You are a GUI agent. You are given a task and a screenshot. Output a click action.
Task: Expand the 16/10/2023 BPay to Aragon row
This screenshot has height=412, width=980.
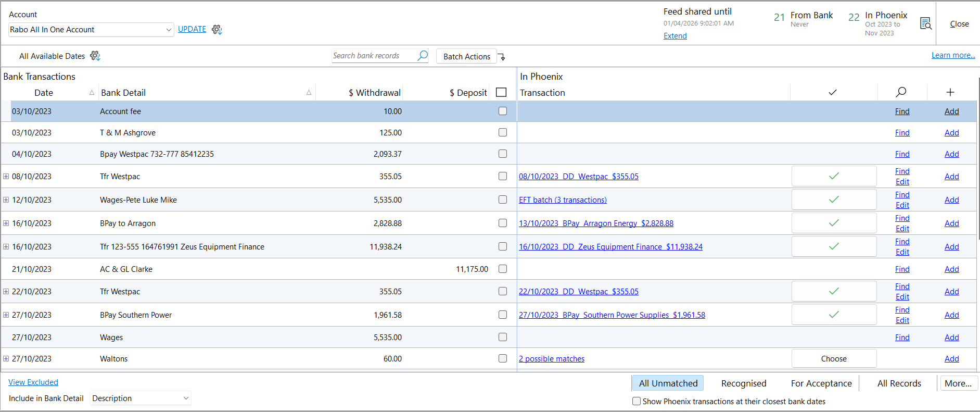pos(6,223)
